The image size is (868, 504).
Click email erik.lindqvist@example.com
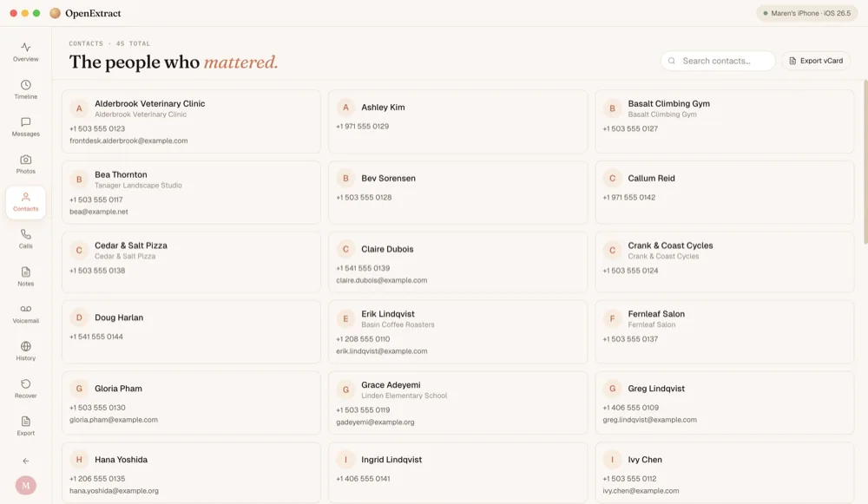click(x=381, y=351)
